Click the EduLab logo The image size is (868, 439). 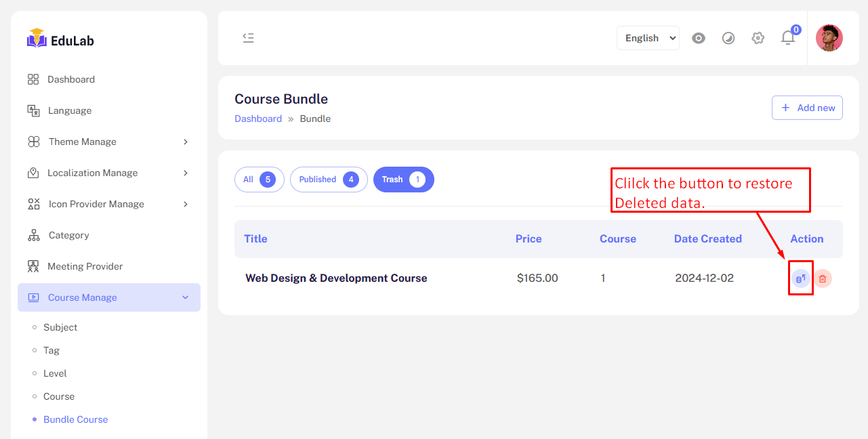point(61,39)
